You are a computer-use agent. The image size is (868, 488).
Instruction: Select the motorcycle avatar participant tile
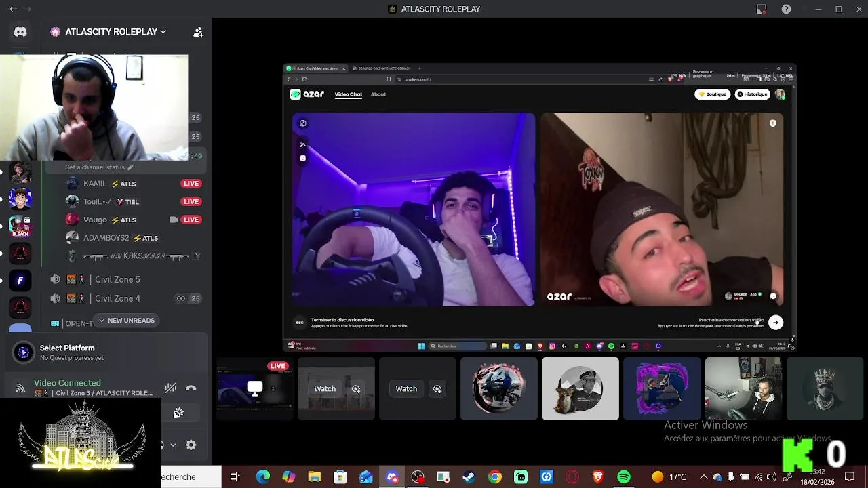(x=499, y=388)
